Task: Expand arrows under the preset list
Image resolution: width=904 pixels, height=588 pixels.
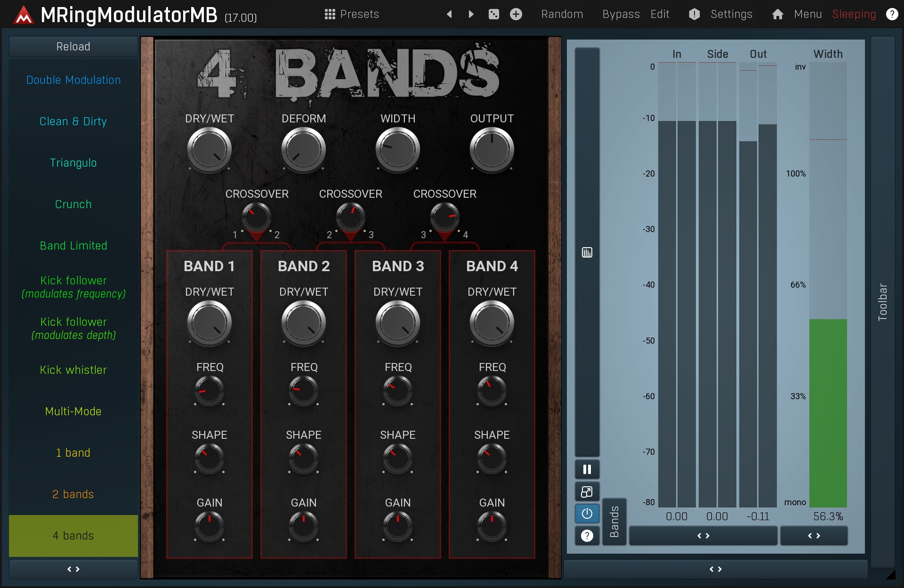Action: click(73, 569)
